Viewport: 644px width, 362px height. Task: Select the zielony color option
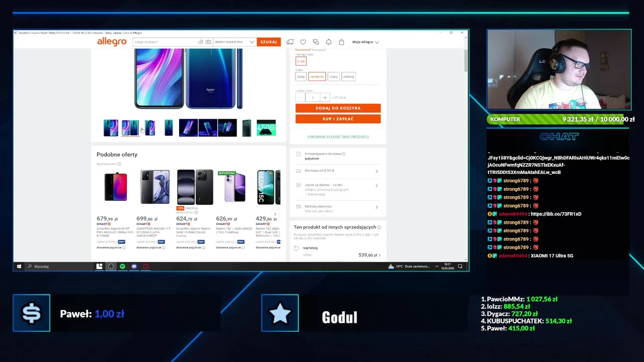point(349,77)
